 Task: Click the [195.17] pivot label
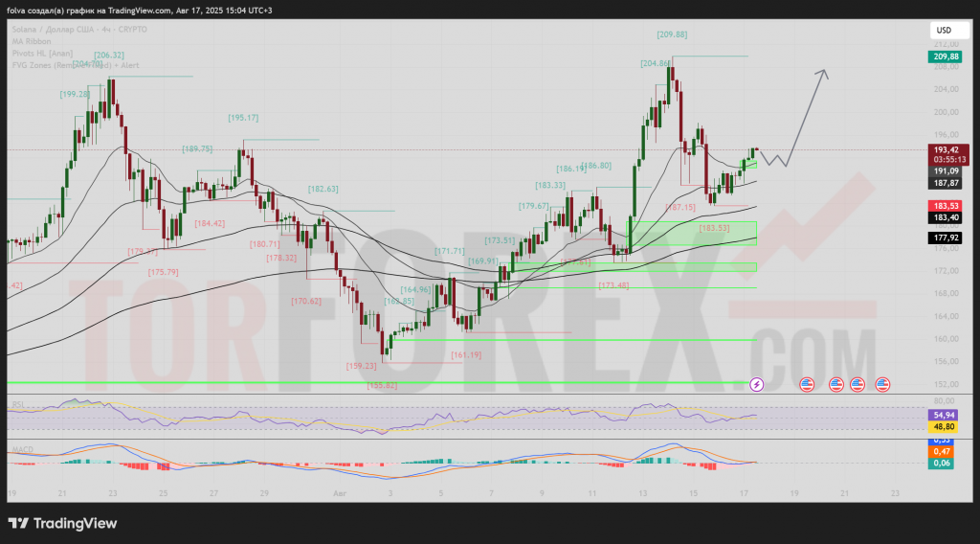(243, 118)
